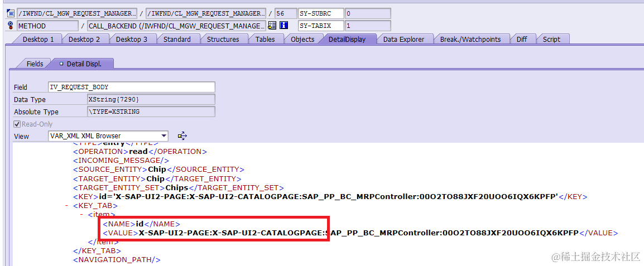Switch to the Desktop 1 tab
The width and height of the screenshot is (644, 266).
(x=38, y=40)
